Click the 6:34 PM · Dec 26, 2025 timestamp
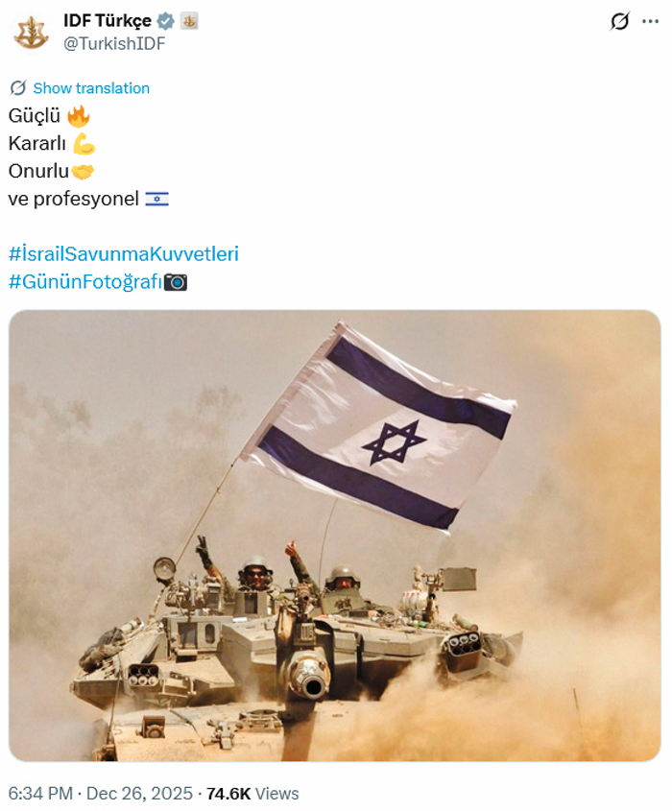This screenshot has height=811, width=672. click(x=101, y=794)
